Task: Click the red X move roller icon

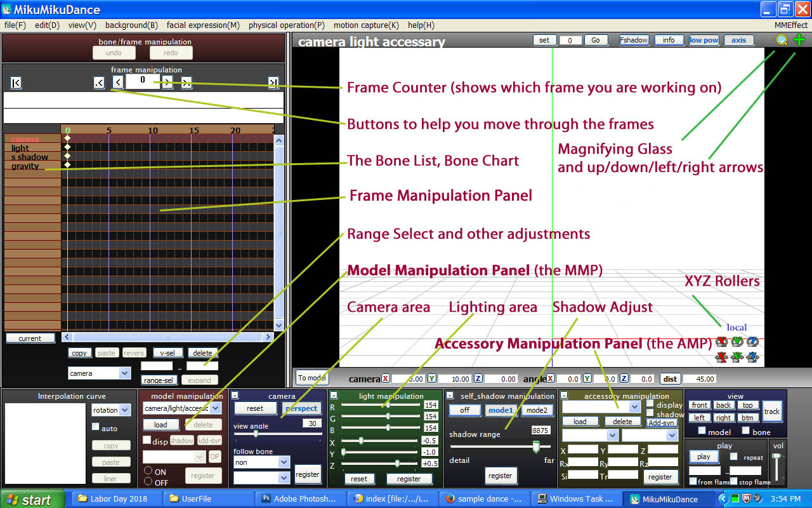Action: tap(721, 358)
